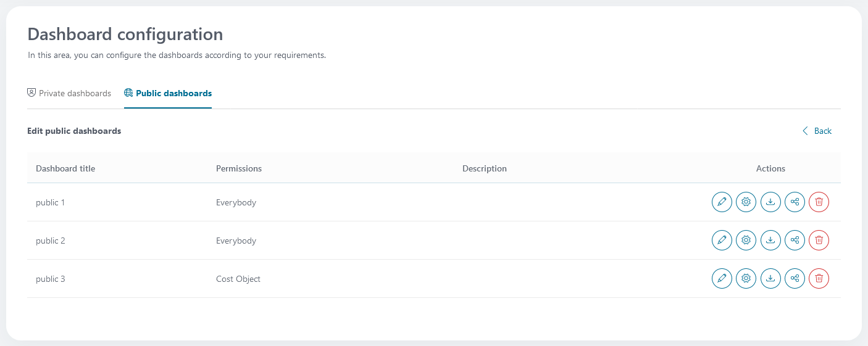Image resolution: width=868 pixels, height=346 pixels.
Task: Click the Permissions column header
Action: pyautogui.click(x=239, y=168)
